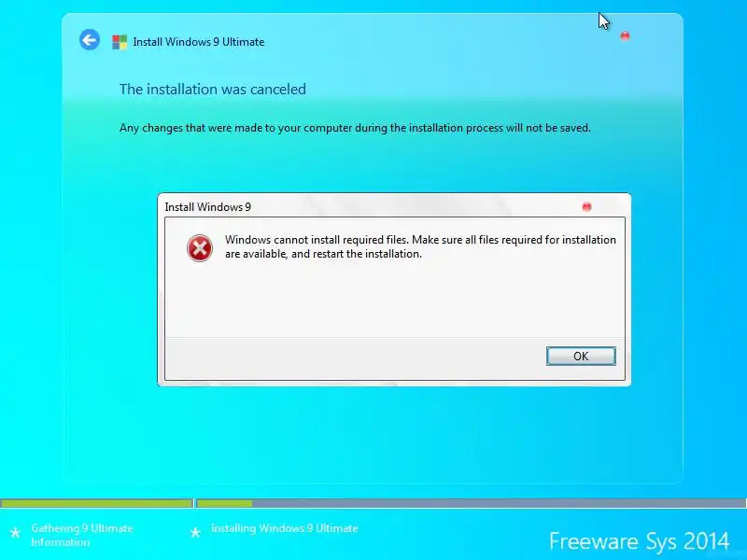This screenshot has height=560, width=747.
Task: Click the empty area below the error message
Action: click(394, 300)
